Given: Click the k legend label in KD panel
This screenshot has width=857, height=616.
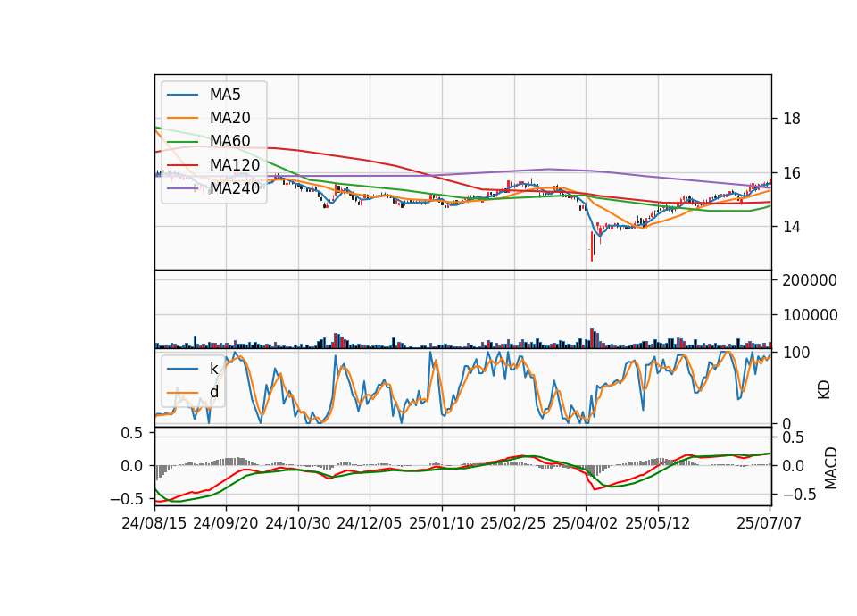Looking at the screenshot, I should point(213,369).
